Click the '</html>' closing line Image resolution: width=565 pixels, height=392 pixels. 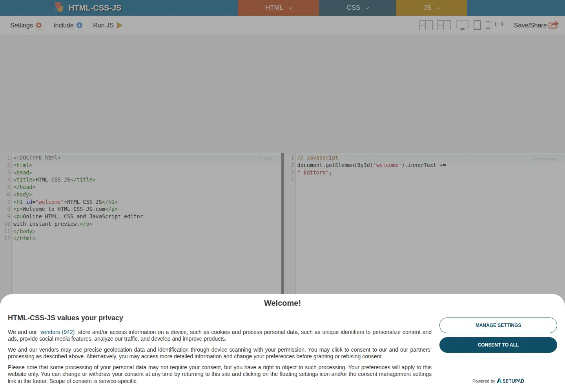click(24, 238)
